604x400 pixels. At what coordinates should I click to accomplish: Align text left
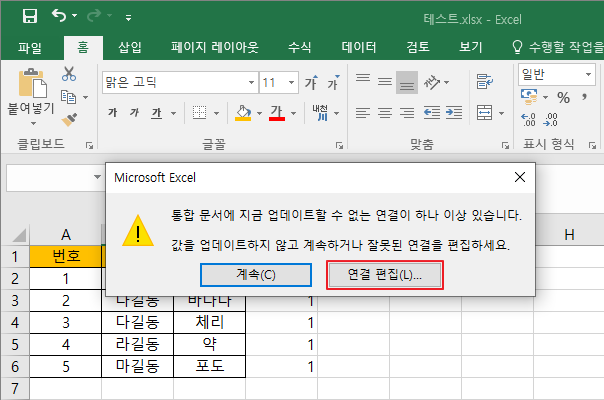tap(363, 113)
